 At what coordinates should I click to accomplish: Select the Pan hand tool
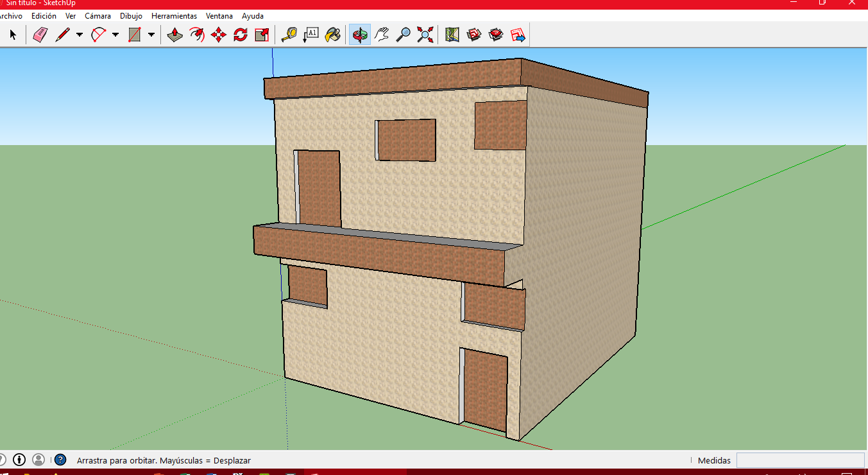pos(382,35)
